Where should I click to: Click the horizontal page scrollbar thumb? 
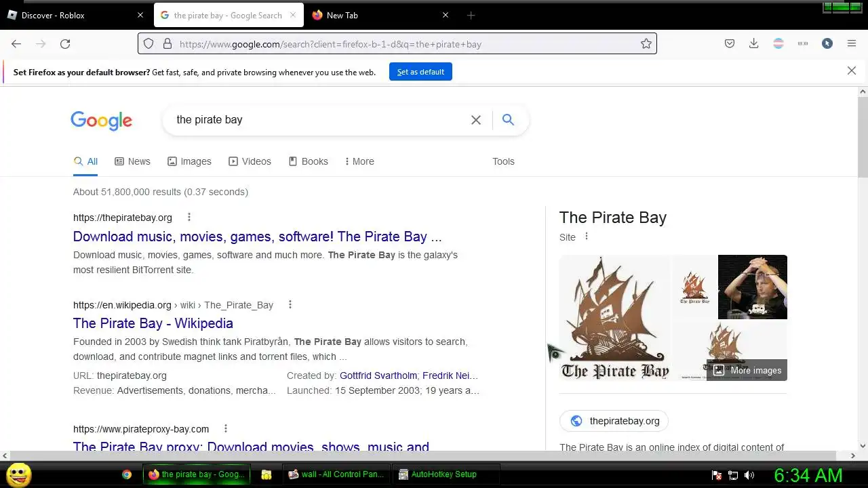(x=422, y=455)
